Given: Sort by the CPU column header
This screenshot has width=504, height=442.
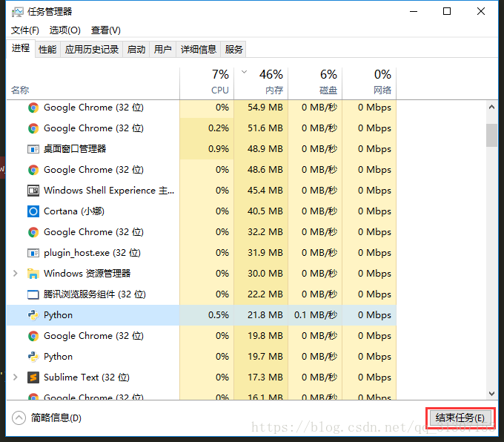Looking at the screenshot, I should pyautogui.click(x=207, y=83).
